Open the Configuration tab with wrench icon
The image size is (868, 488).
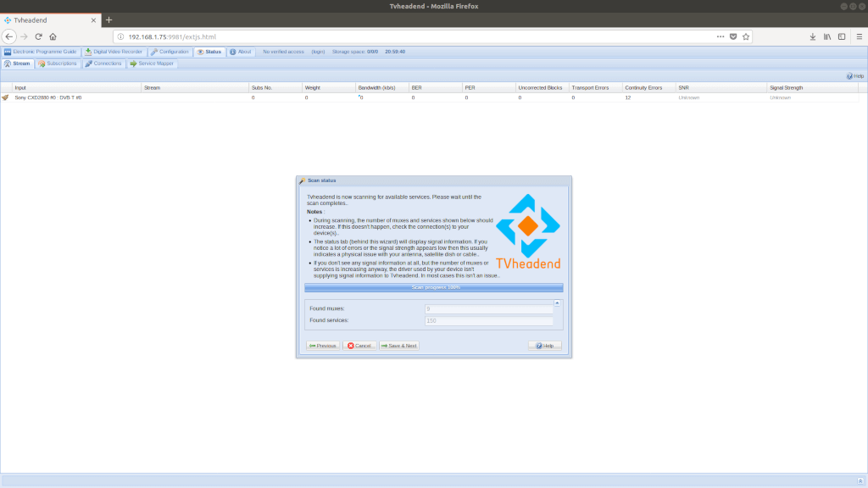pos(170,52)
